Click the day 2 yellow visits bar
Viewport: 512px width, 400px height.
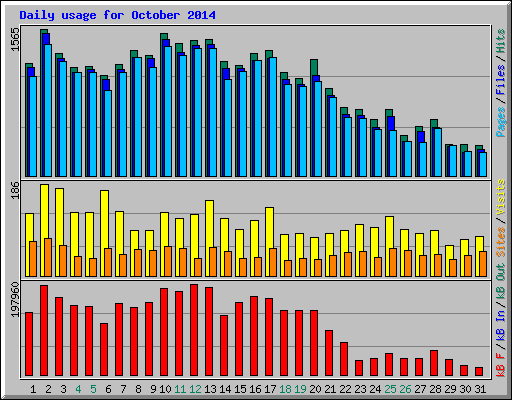44,211
